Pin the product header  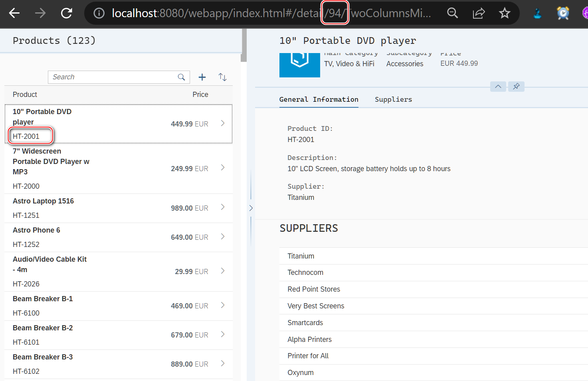pyautogui.click(x=516, y=86)
